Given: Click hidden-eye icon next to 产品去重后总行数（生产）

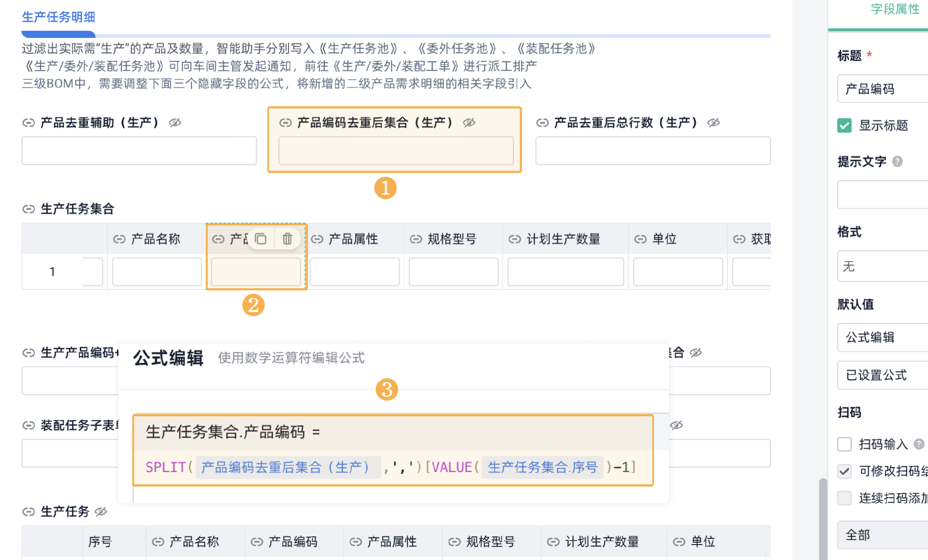Looking at the screenshot, I should 713,123.
